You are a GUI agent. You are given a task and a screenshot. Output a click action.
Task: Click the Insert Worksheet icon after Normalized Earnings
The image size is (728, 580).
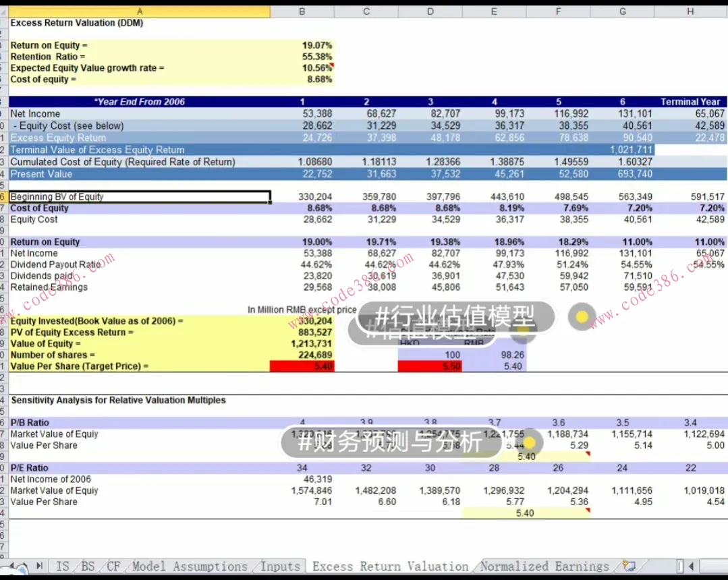(x=629, y=566)
